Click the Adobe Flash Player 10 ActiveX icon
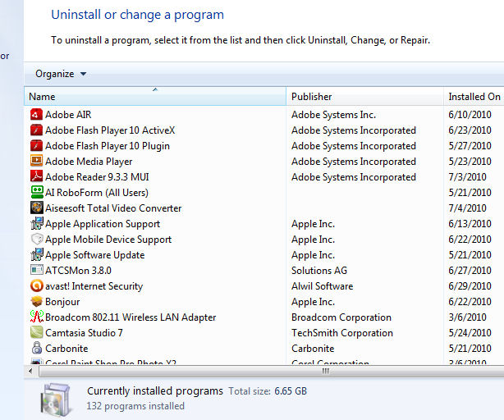This screenshot has width=504, height=420. [36, 130]
